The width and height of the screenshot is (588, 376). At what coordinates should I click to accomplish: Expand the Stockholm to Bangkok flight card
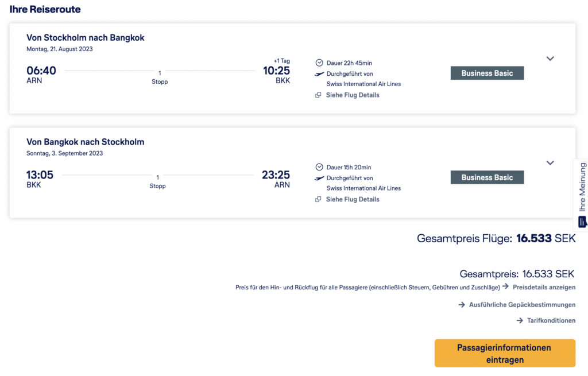(x=550, y=59)
